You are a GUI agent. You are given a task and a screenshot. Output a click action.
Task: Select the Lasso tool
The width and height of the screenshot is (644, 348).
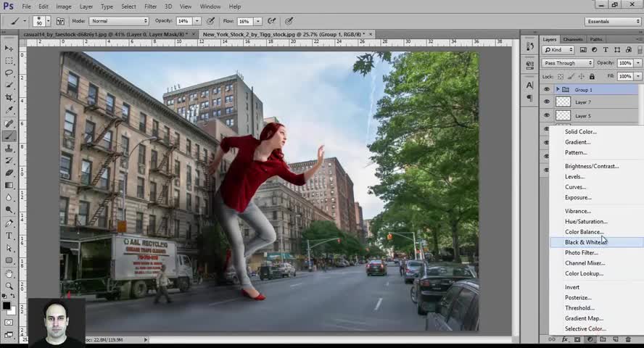click(x=9, y=73)
